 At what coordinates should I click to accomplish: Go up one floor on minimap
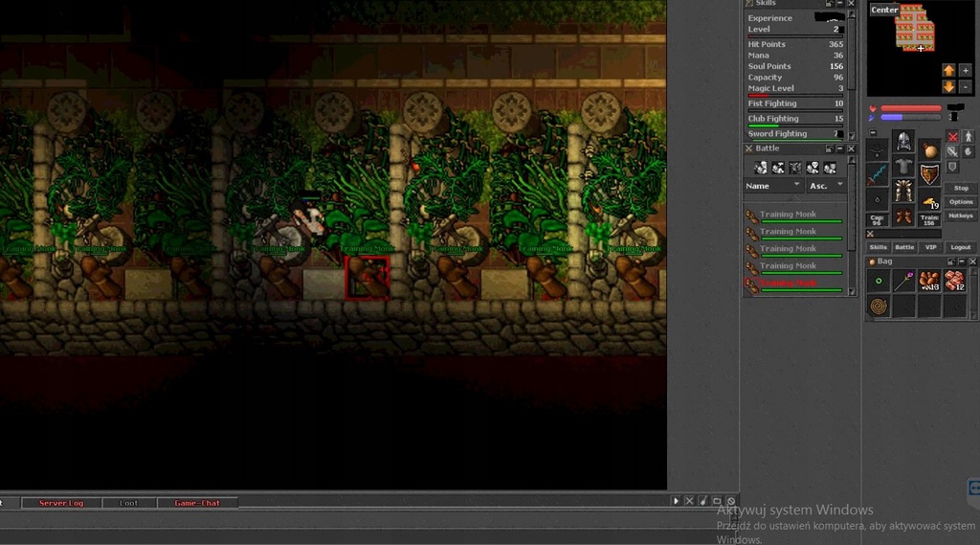(948, 71)
